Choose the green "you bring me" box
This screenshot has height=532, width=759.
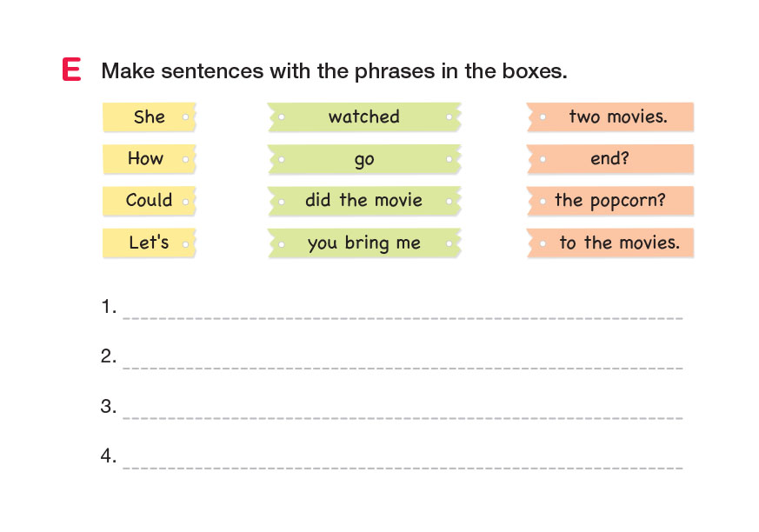click(363, 243)
